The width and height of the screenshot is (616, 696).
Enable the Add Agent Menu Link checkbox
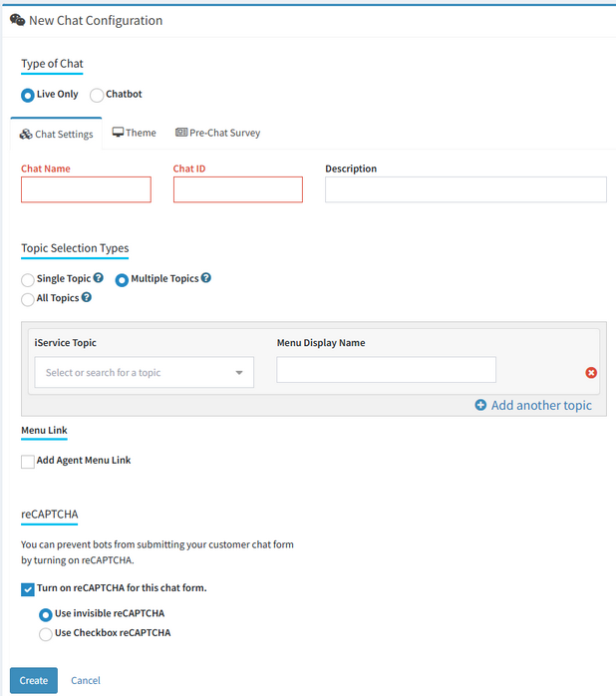click(x=28, y=462)
